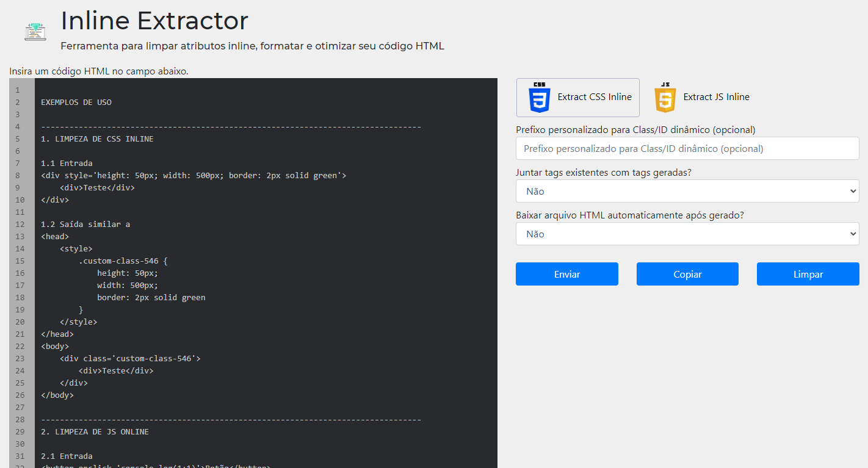Focus the Prefixo personalizado input field

click(x=687, y=148)
